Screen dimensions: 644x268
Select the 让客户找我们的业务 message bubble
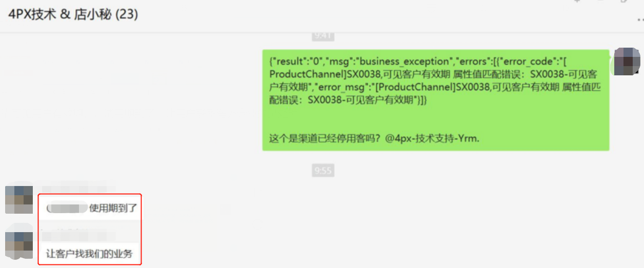(90, 254)
